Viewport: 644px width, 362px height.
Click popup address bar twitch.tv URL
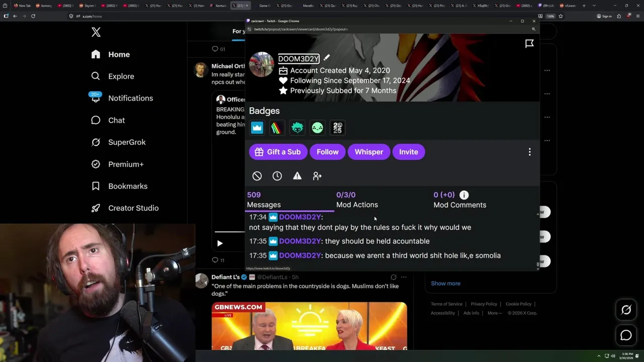click(301, 29)
